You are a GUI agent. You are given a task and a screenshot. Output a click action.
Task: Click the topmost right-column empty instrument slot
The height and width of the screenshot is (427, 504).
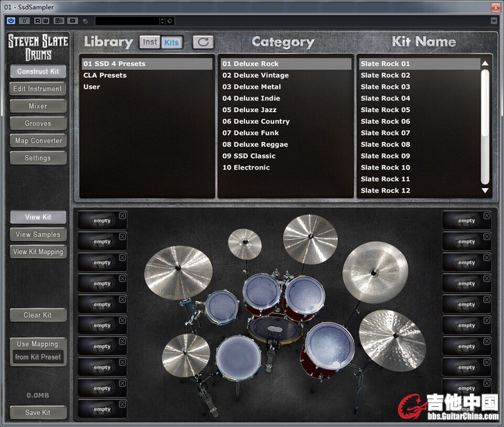pyautogui.click(x=467, y=220)
